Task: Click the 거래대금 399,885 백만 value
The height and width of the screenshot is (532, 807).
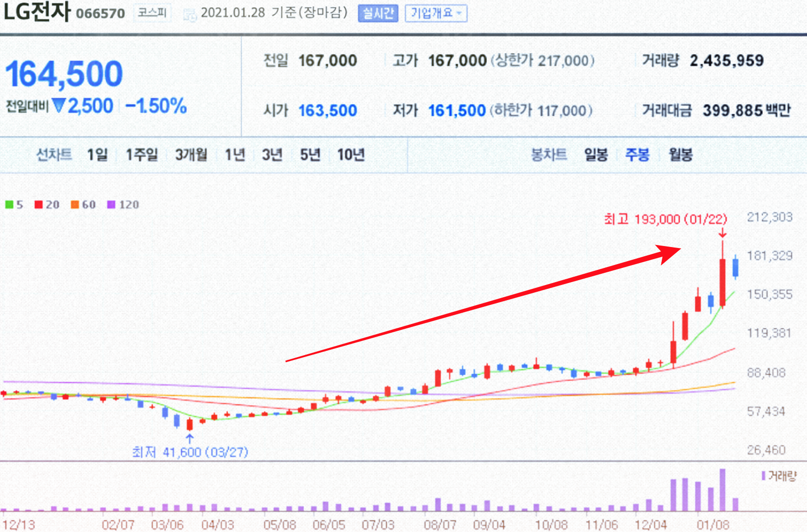Action: click(x=746, y=111)
